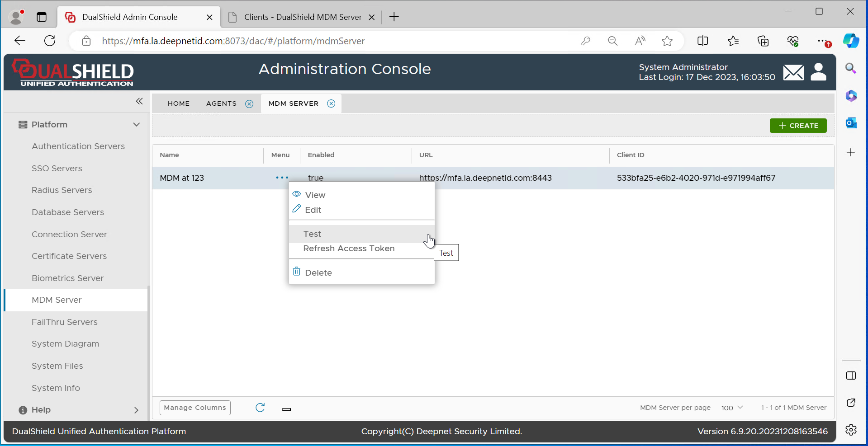
Task: Collapse the Platform section
Action: coord(136,125)
